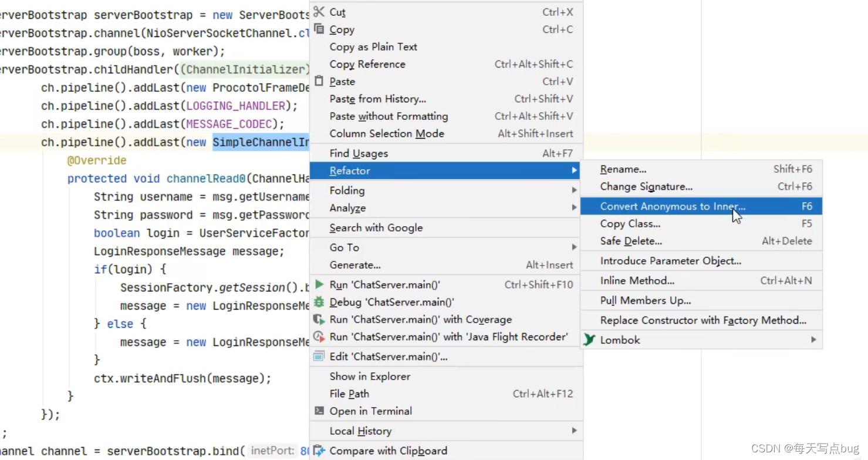Expand the Refactor submenu arrow
The image size is (868, 460).
coord(574,170)
